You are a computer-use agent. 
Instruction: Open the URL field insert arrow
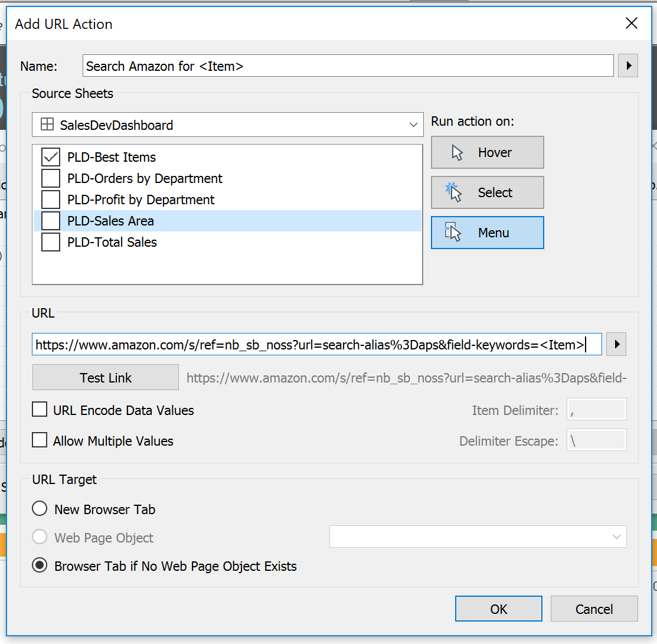[616, 344]
